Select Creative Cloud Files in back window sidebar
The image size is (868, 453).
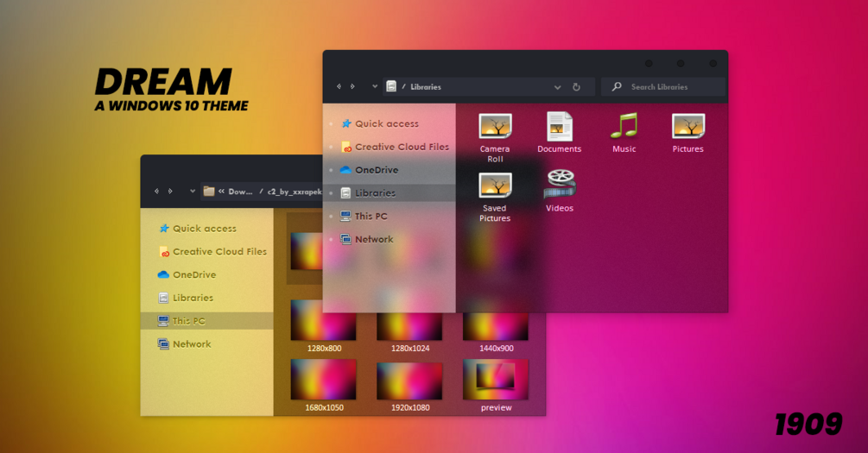click(x=207, y=251)
